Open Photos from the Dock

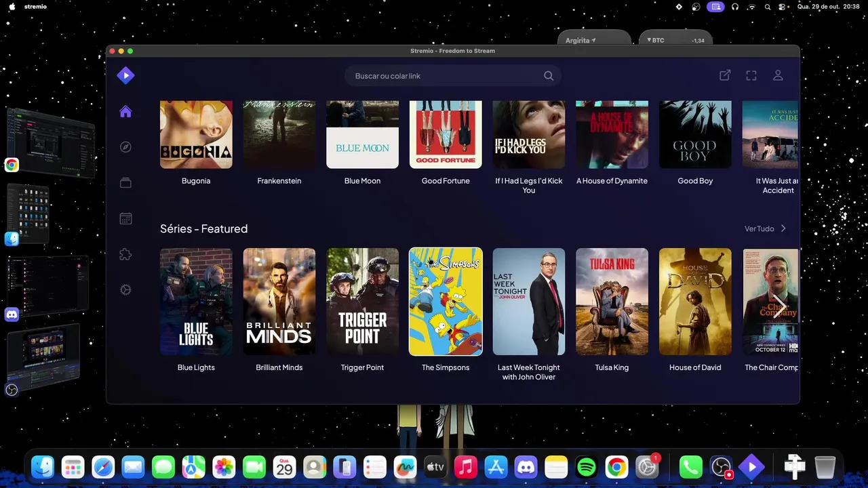(x=224, y=467)
